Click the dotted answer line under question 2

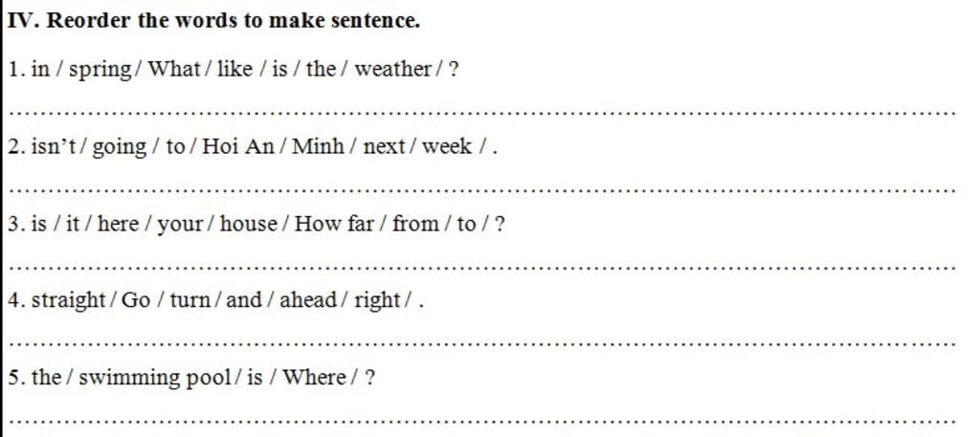(x=484, y=190)
